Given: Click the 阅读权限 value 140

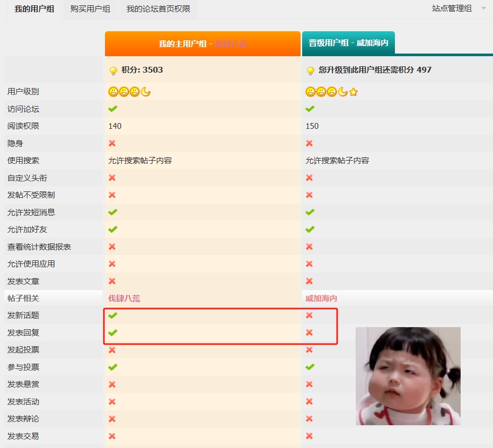Looking at the screenshot, I should point(115,126).
